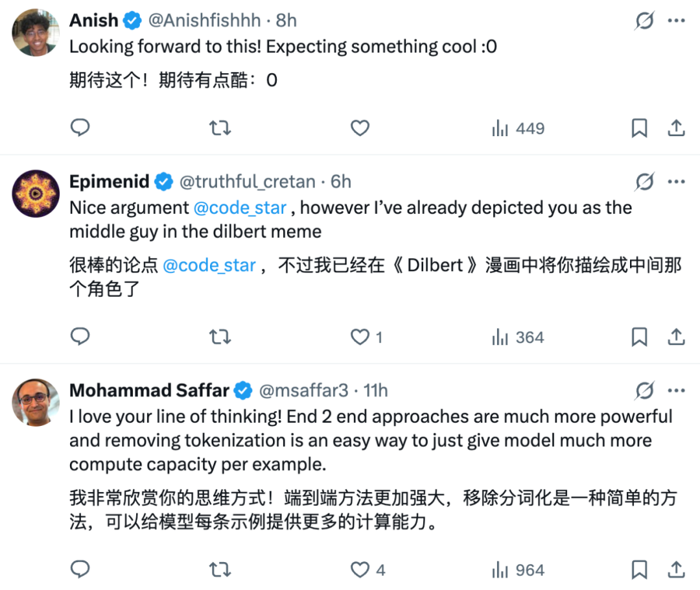Reply to Epimenid's tweet
Image resolution: width=700 pixels, height=590 pixels.
(80, 337)
